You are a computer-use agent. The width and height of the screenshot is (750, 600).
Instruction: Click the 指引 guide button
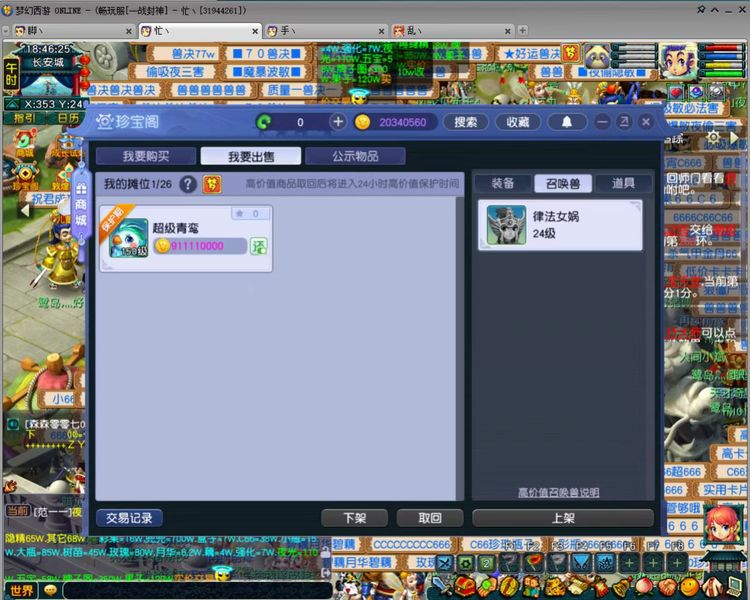coord(23,119)
